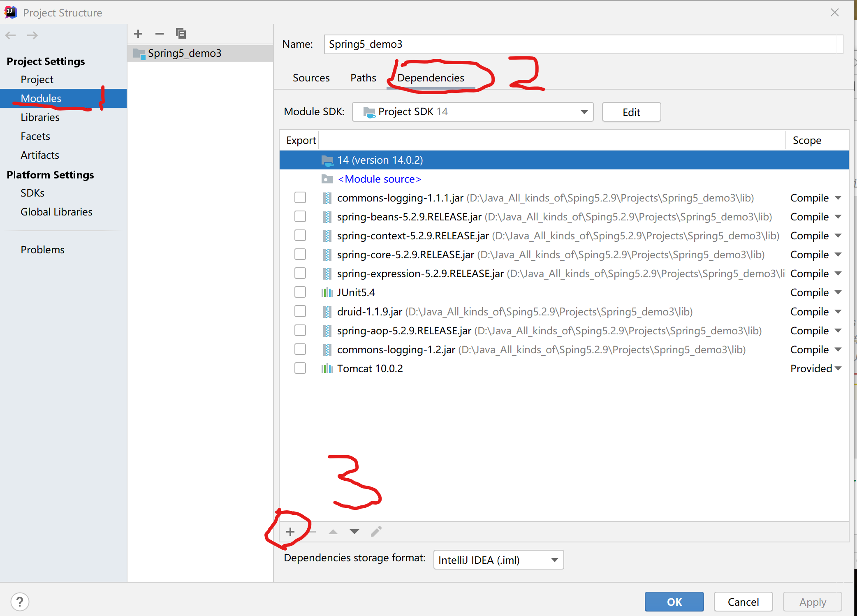857x616 pixels.
Task: Remove selected dependency with minus icon
Action: tap(313, 532)
